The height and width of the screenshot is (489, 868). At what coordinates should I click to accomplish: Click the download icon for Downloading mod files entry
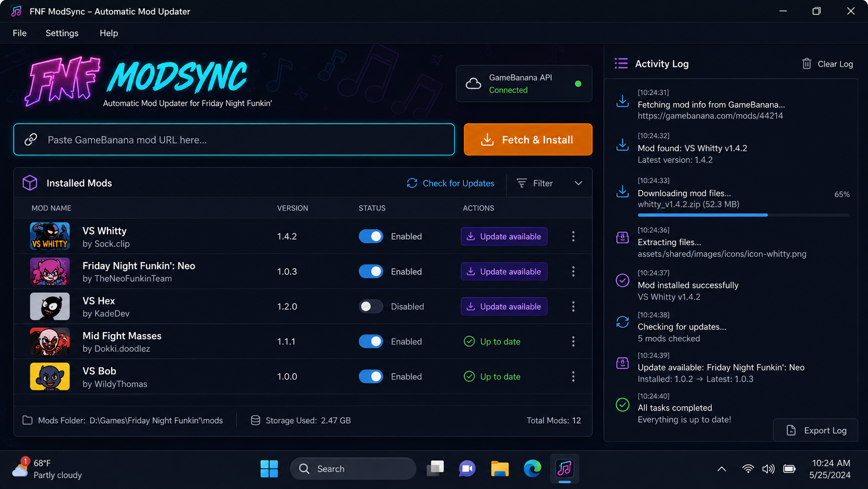click(622, 191)
